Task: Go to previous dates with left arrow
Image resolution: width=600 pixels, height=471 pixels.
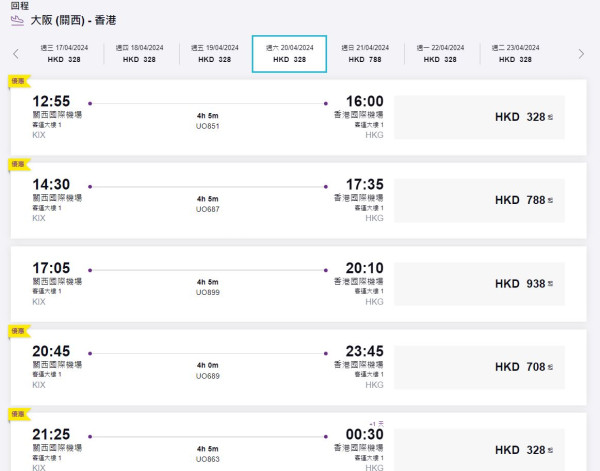Action: point(16,54)
